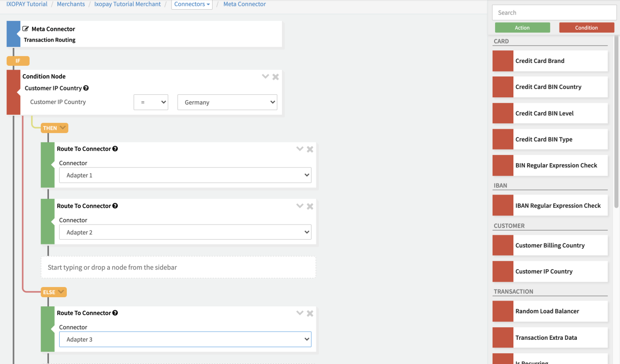Open the equals operator dropdown

pos(151,102)
